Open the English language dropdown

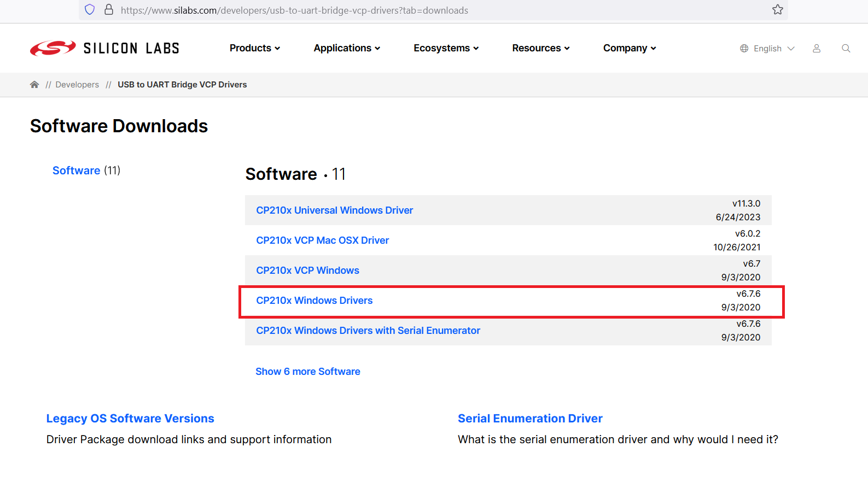pos(774,48)
